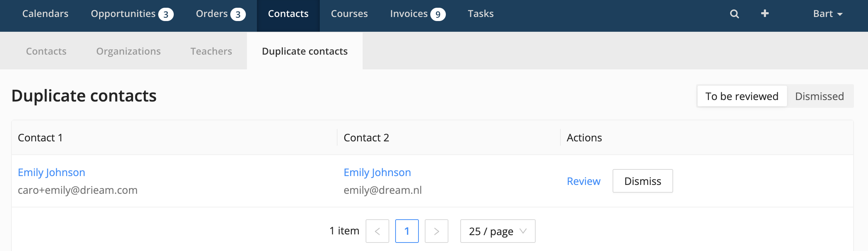Click Review for Emily Johnson duplicate

[x=584, y=181]
